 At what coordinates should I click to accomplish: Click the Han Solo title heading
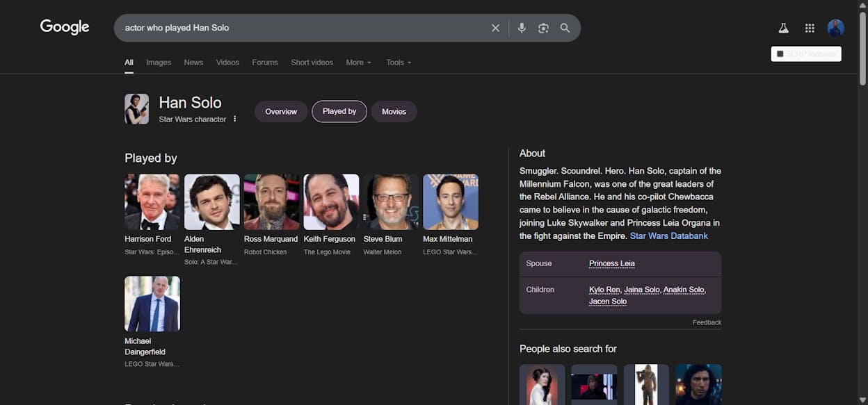(190, 103)
